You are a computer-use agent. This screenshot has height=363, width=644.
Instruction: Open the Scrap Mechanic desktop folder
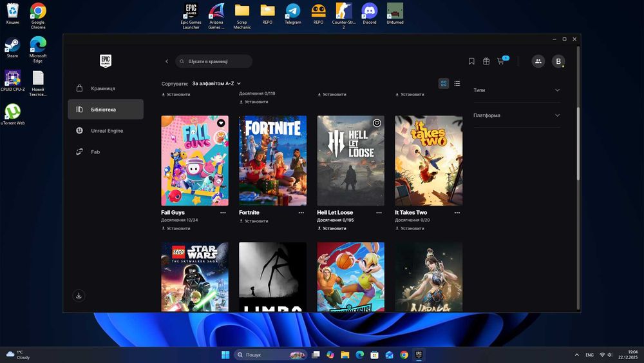click(242, 17)
